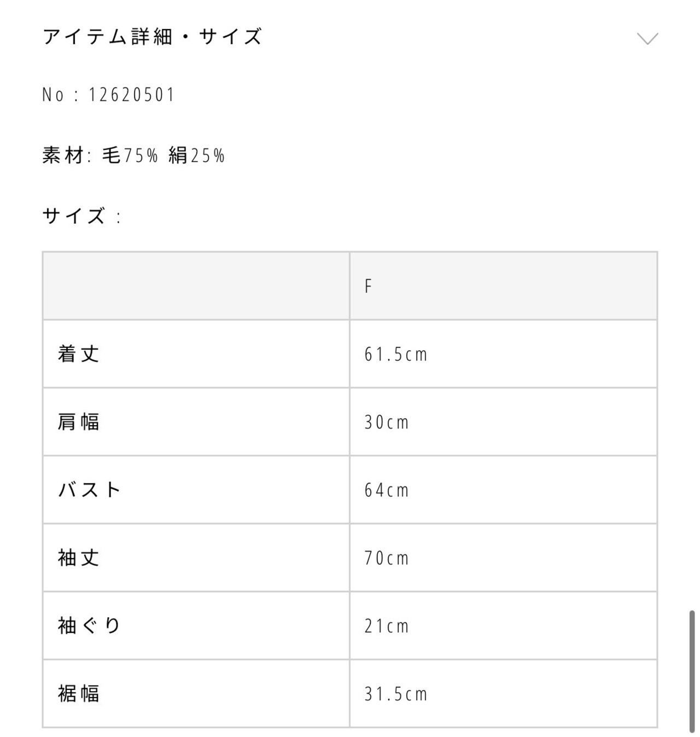
Task: Click the empty top-left table header cell
Action: (196, 286)
